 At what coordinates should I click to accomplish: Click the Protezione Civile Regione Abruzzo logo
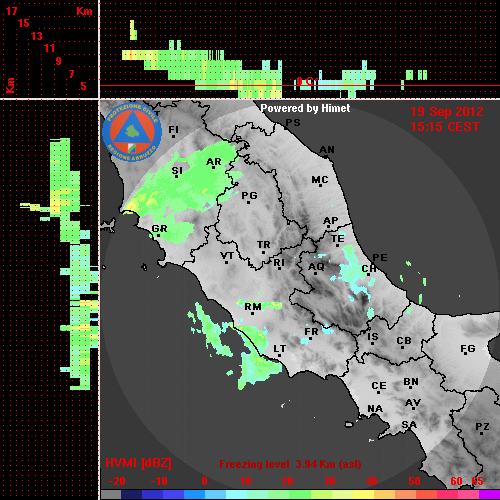coord(132,132)
